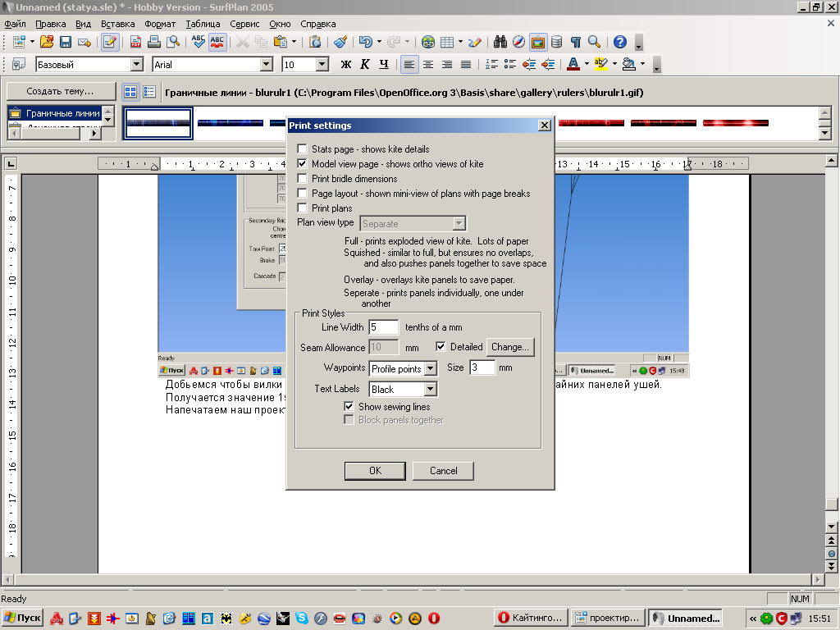Click the Help question mark icon
Image resolution: width=840 pixels, height=630 pixels.
point(620,42)
